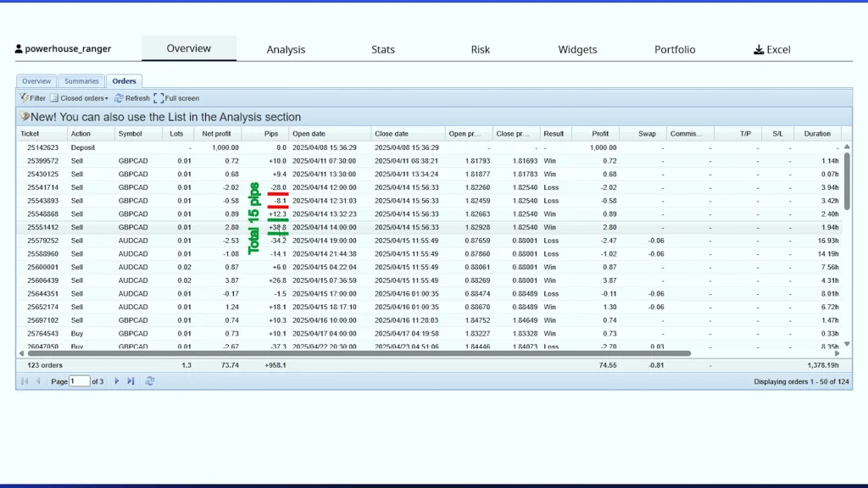Sort by Net profit column header

217,134
